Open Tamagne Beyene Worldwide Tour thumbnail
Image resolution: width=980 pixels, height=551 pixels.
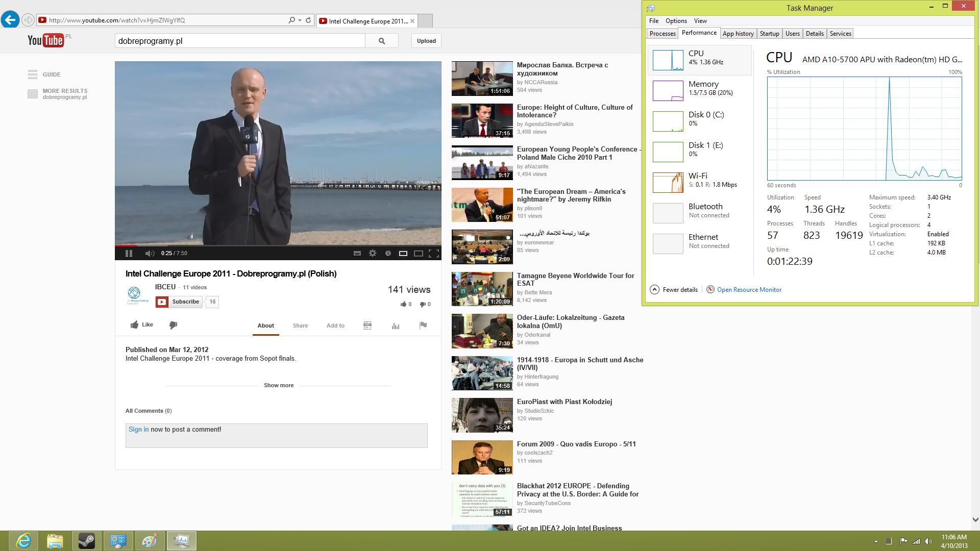click(x=482, y=289)
